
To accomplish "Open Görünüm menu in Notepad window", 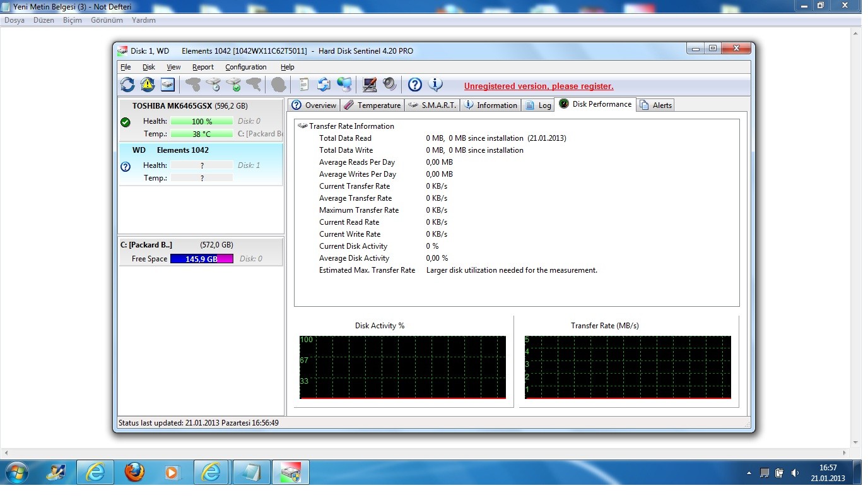I will (x=107, y=20).
